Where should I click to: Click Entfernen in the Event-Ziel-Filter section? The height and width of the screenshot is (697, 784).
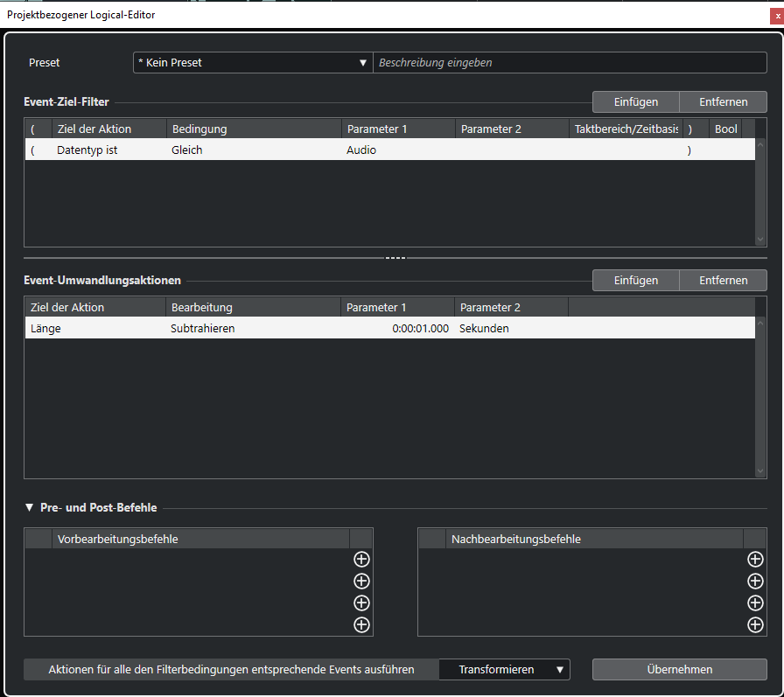(723, 102)
